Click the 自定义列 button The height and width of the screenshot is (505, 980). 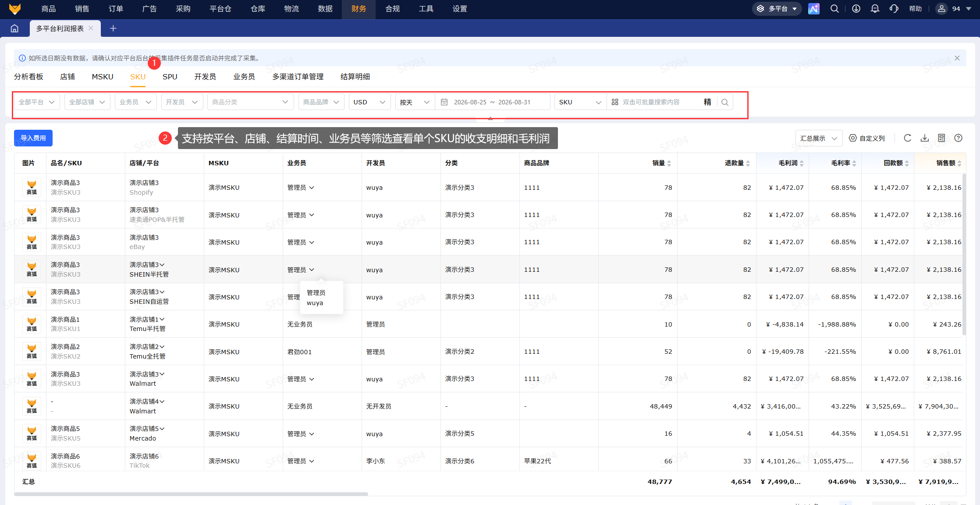click(x=867, y=138)
